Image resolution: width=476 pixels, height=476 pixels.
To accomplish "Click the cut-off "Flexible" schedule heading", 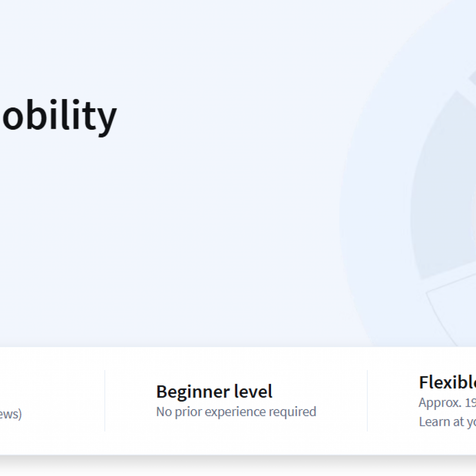I will tap(447, 383).
